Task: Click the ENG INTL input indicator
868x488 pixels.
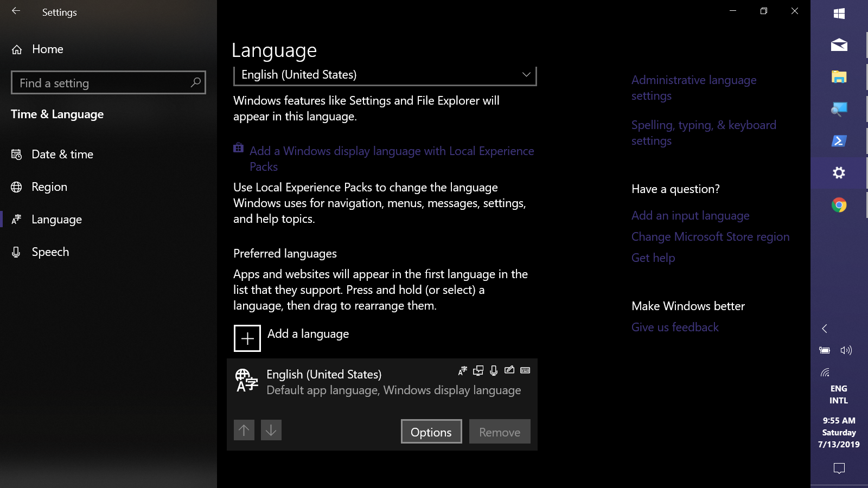Action: coord(839,395)
